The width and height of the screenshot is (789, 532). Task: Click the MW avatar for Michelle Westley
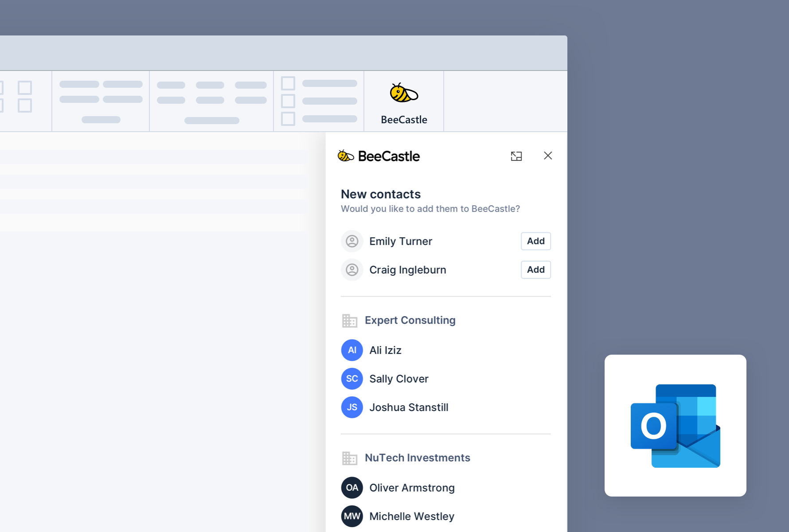(352, 516)
